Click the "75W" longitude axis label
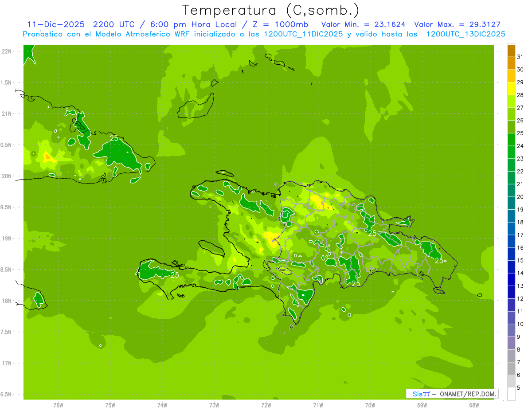The image size is (532, 411). 110,405
